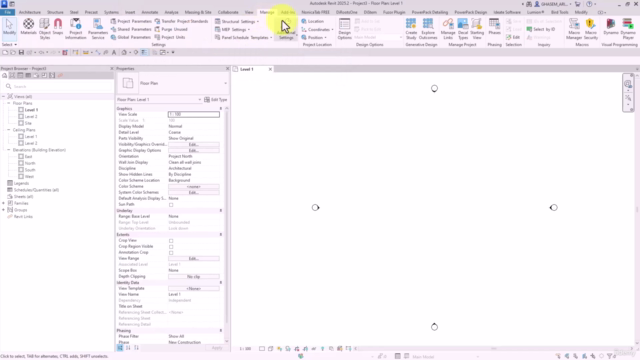This screenshot has width=640, height=360.
Task: Select Site floor plan
Action: (28, 123)
